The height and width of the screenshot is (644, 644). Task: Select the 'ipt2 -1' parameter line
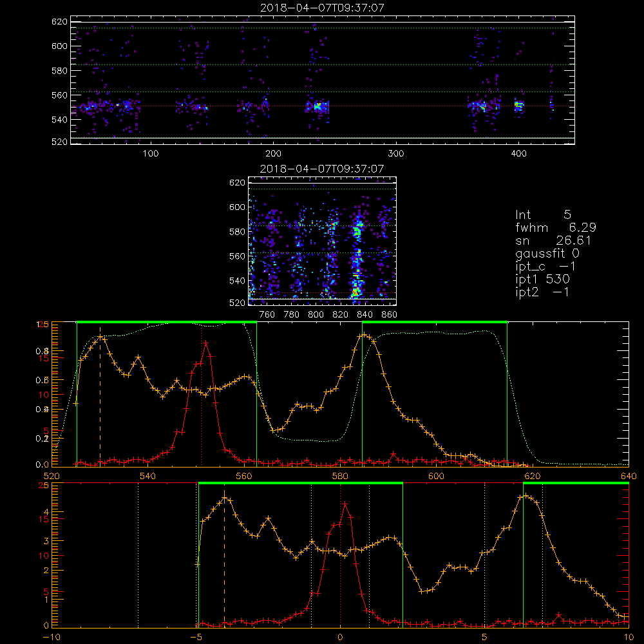pyautogui.click(x=542, y=292)
